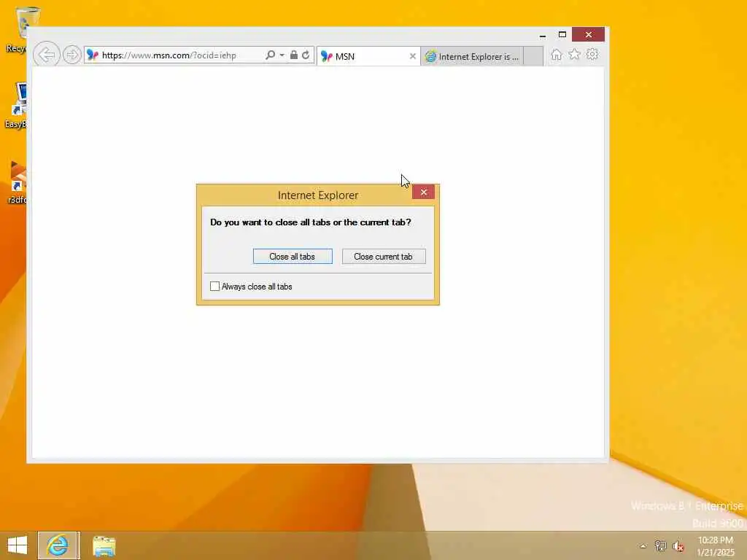The image size is (747, 560).
Task: Click the security lock icon in address bar
Action: point(294,55)
